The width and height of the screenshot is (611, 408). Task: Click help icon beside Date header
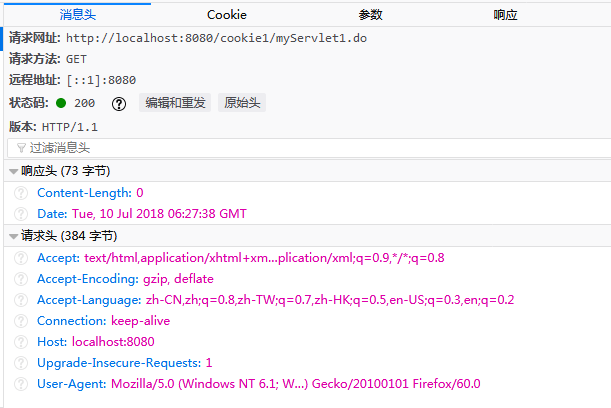tap(20, 214)
